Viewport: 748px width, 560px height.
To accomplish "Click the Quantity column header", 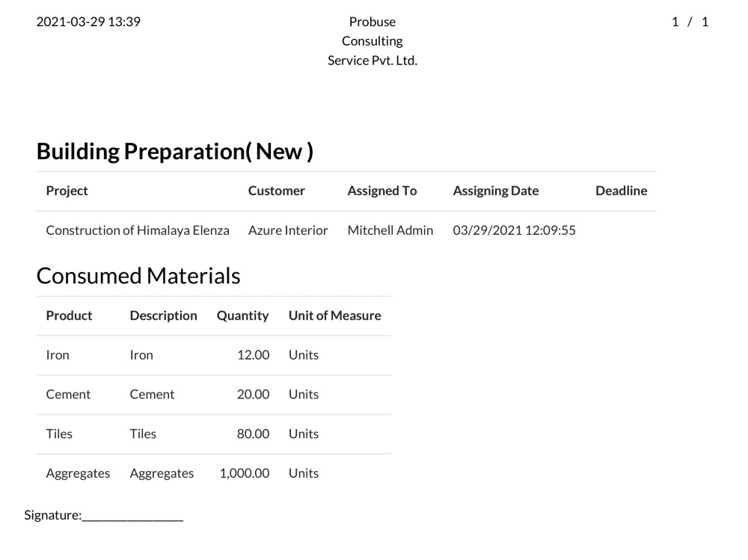I will [x=242, y=316].
